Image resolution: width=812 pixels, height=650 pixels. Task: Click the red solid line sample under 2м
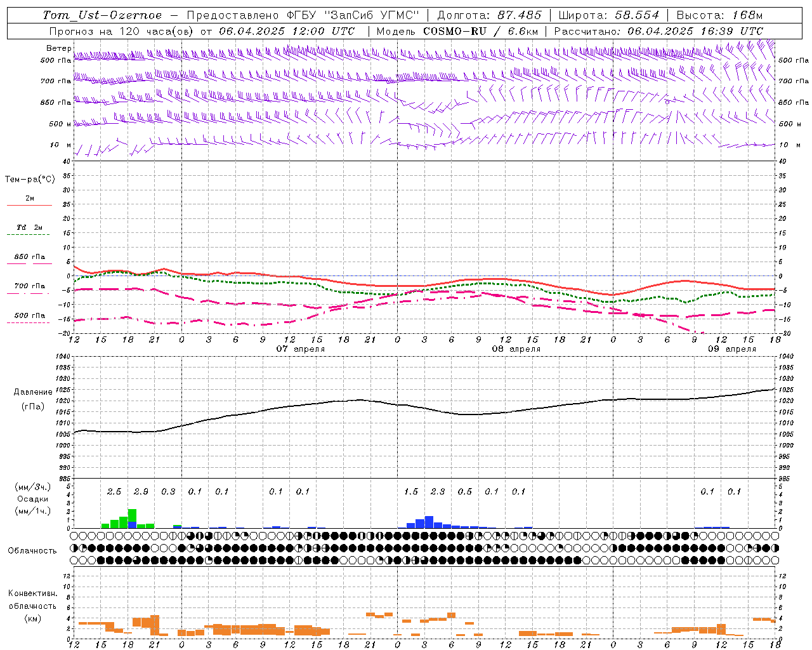29,205
